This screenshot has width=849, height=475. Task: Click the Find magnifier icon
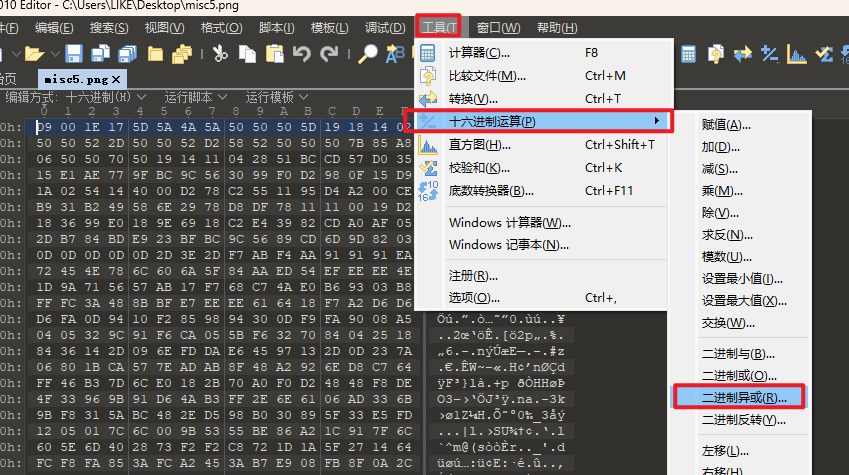[368, 53]
